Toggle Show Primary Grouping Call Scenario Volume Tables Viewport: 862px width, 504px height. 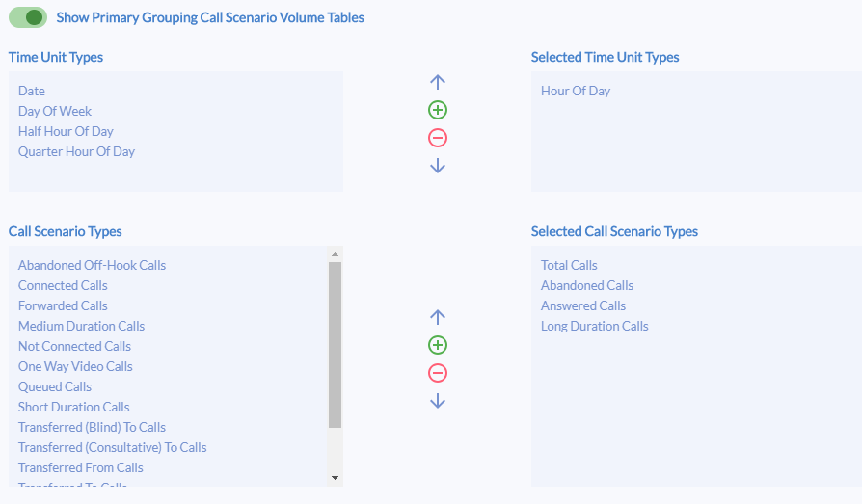pyautogui.click(x=28, y=17)
